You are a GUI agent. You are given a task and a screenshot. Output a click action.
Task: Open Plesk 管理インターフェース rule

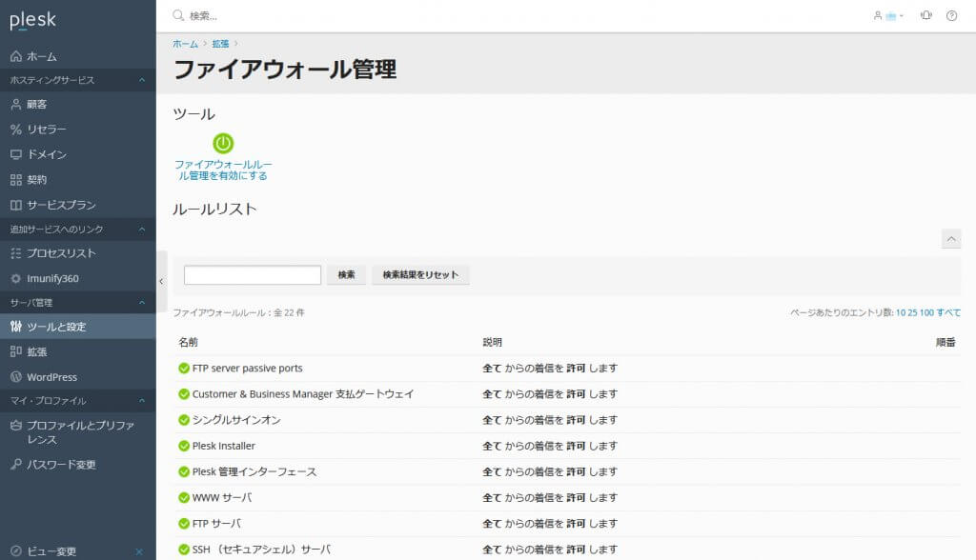[x=254, y=471]
